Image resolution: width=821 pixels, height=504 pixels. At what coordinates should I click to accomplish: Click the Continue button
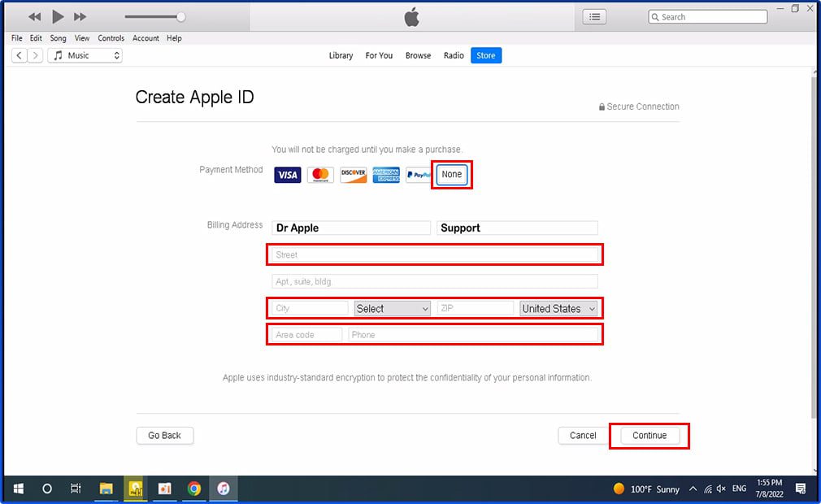[x=649, y=436]
